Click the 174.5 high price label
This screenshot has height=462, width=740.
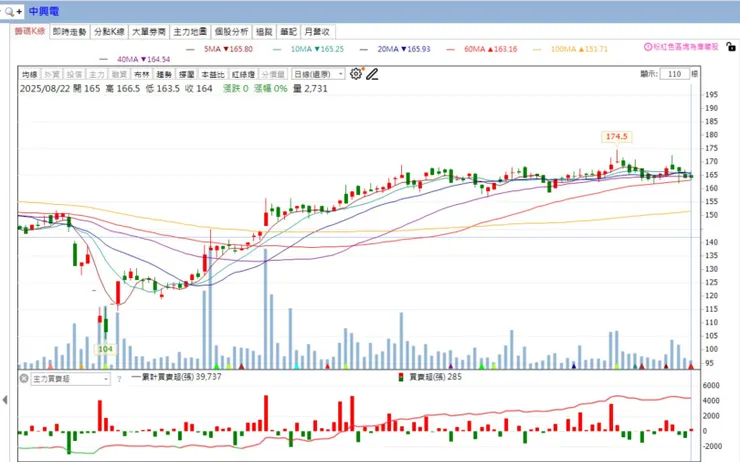pyautogui.click(x=616, y=136)
